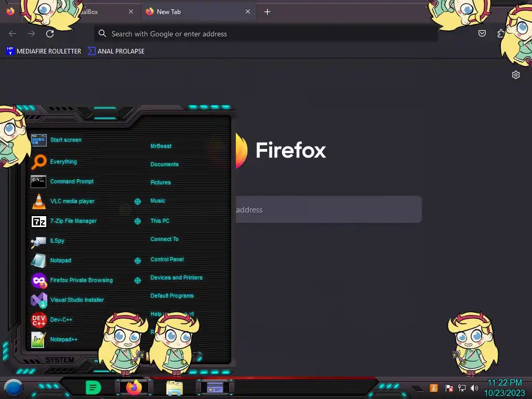Focus the Firefox address bar
This screenshot has height=399, width=532.
(x=267, y=34)
